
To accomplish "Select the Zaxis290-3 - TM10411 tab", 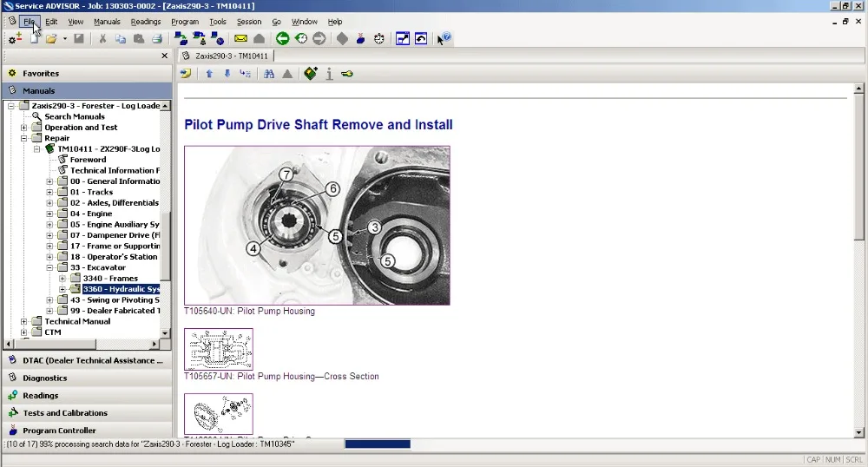I will click(227, 56).
